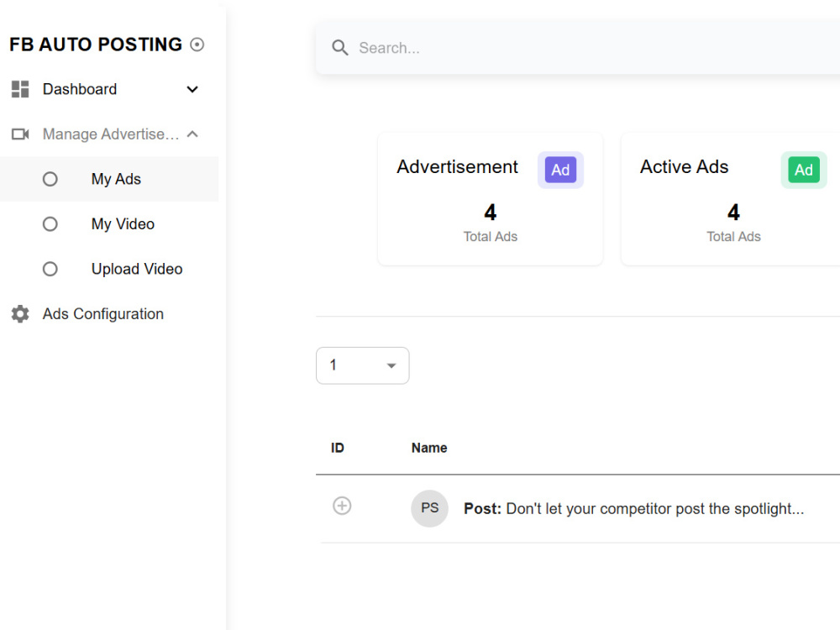Click the Dashboard grid icon
840x630 pixels.
(x=20, y=89)
